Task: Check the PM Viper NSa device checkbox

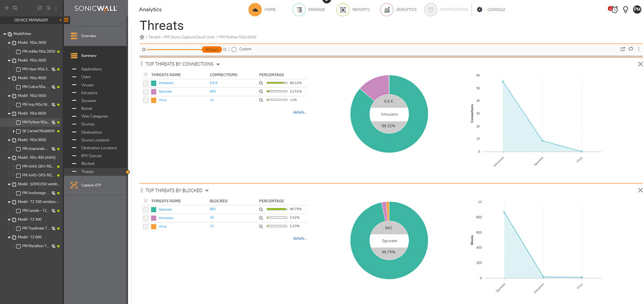Action: click(x=18, y=69)
